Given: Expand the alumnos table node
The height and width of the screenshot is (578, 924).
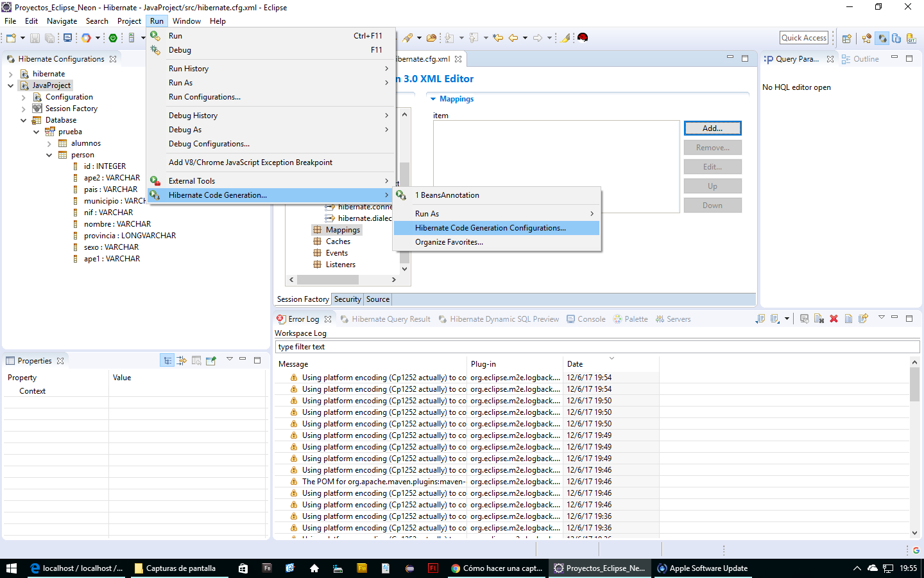Looking at the screenshot, I should [49, 143].
